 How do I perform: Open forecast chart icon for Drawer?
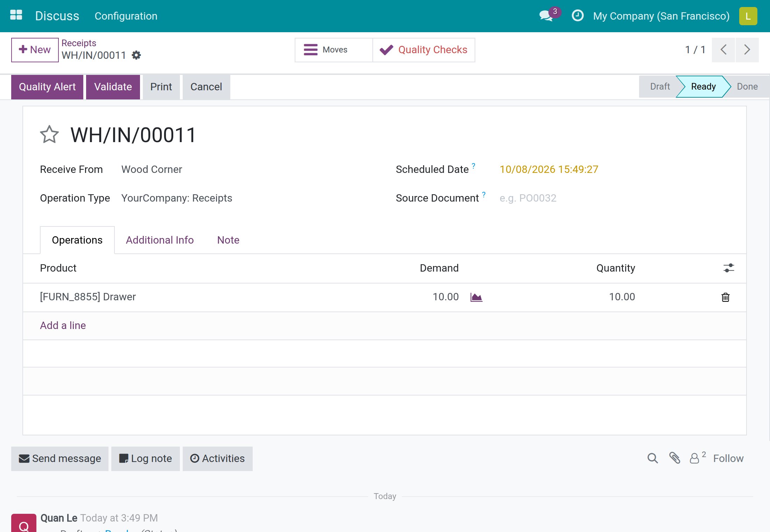(476, 297)
